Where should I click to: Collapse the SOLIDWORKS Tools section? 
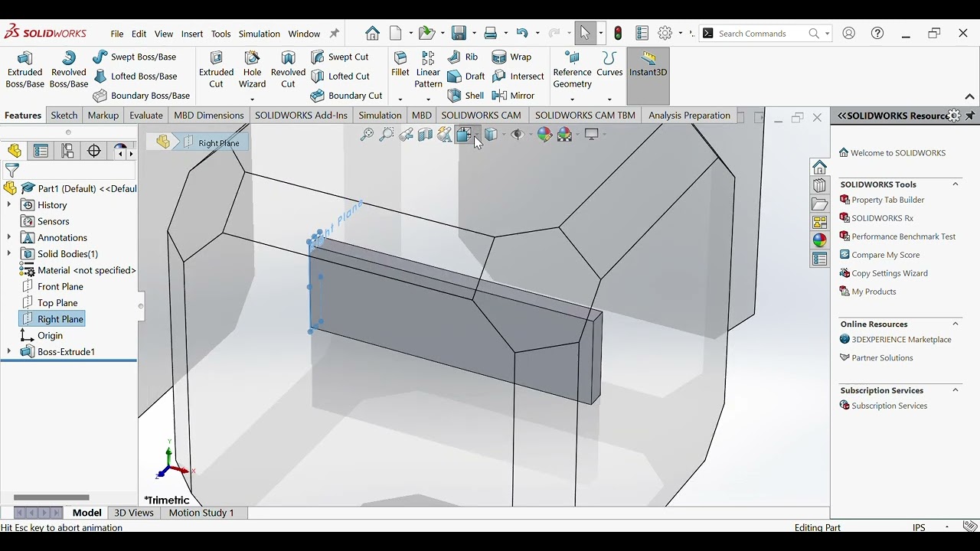(x=955, y=184)
